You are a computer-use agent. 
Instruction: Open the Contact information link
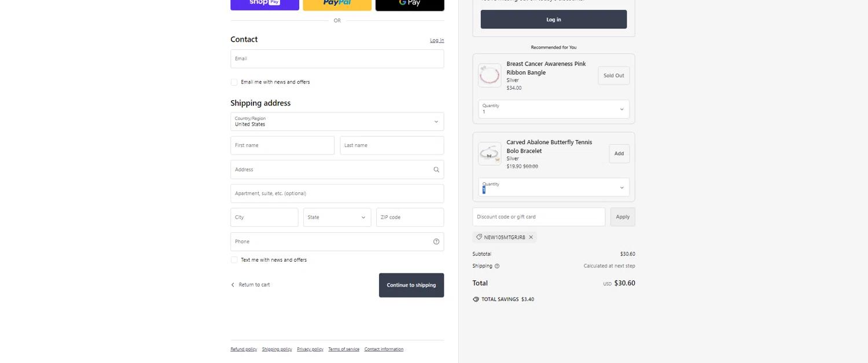(384, 349)
